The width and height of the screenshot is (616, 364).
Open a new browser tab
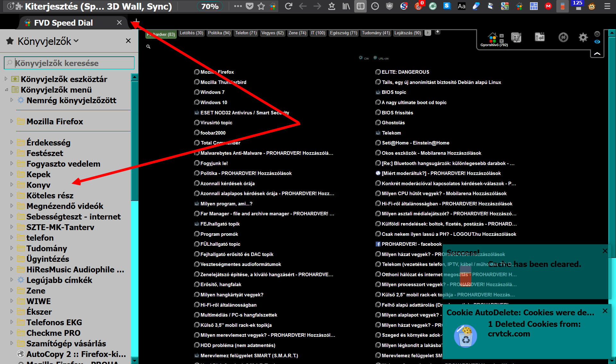[x=136, y=22]
